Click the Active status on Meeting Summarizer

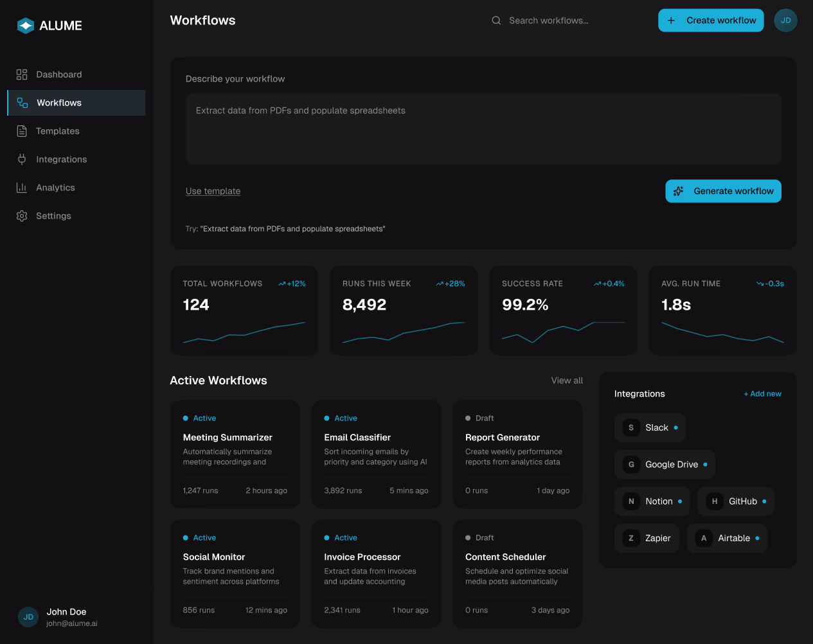click(x=199, y=418)
